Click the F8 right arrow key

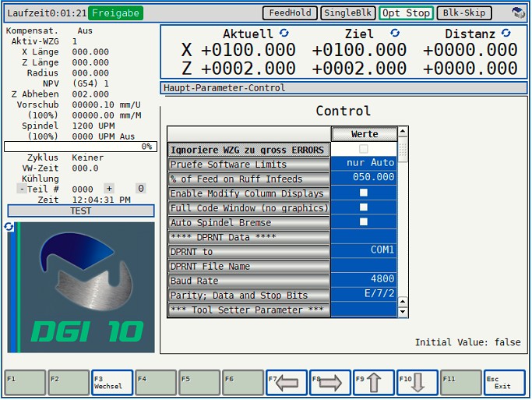point(329,383)
